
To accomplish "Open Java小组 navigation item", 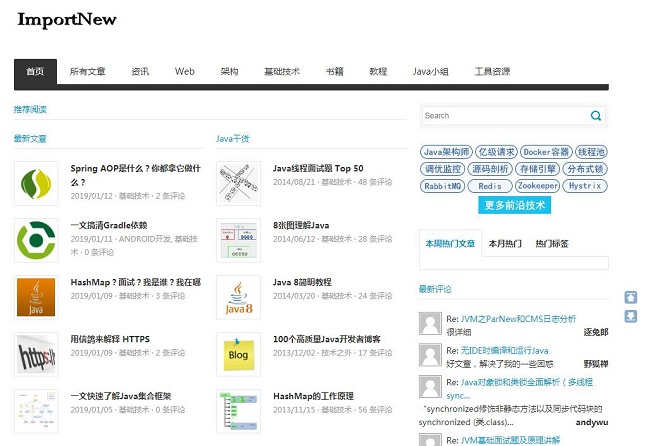I will click(431, 72).
